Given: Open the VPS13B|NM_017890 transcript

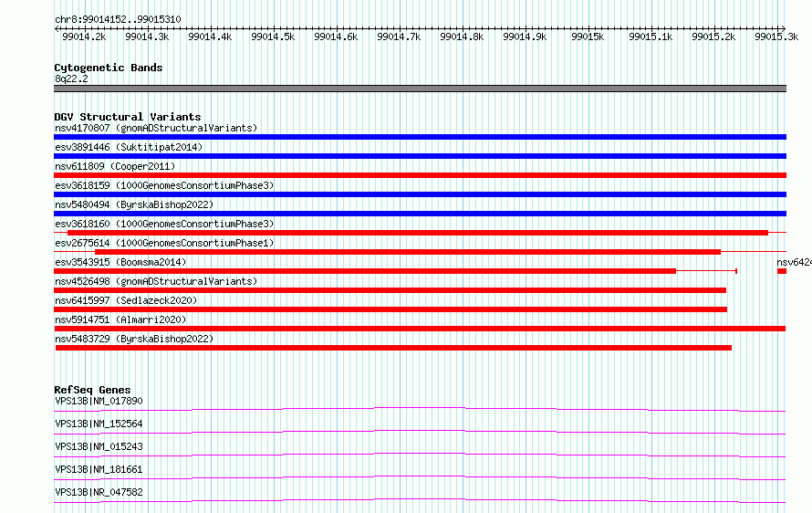Looking at the screenshot, I should (99, 401).
